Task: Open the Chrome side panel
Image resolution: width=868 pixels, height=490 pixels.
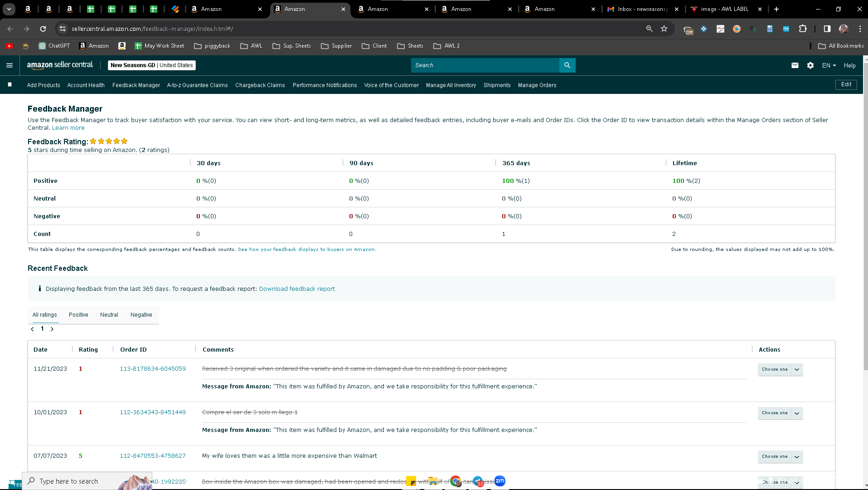Action: click(827, 29)
